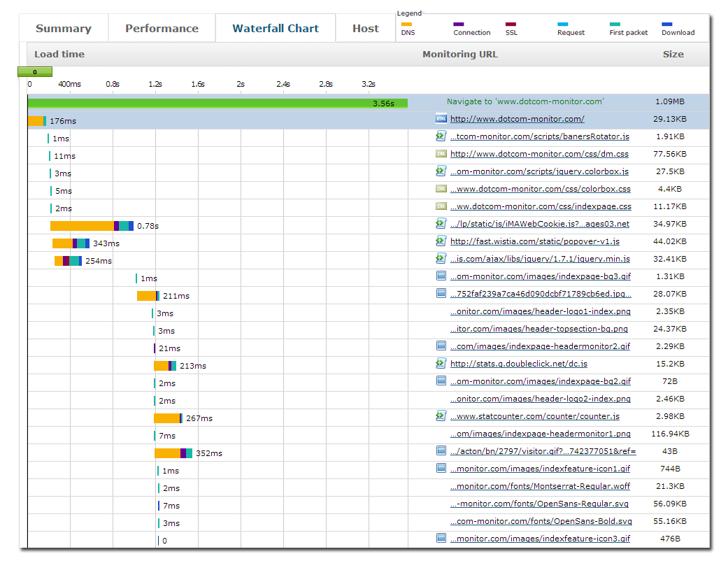Click the HTML icon beside dotcom-monitor.com root URL

coord(441,118)
